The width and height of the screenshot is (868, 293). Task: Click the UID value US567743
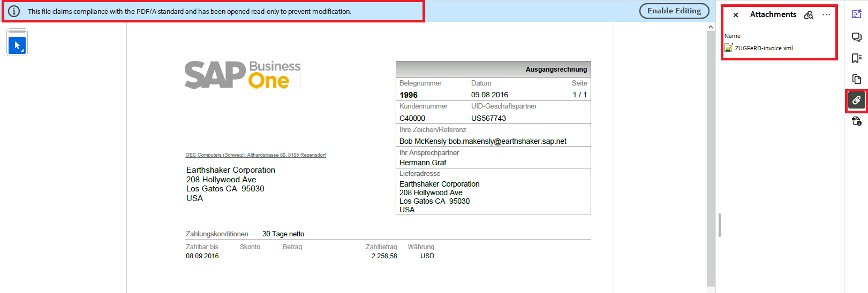(x=488, y=118)
